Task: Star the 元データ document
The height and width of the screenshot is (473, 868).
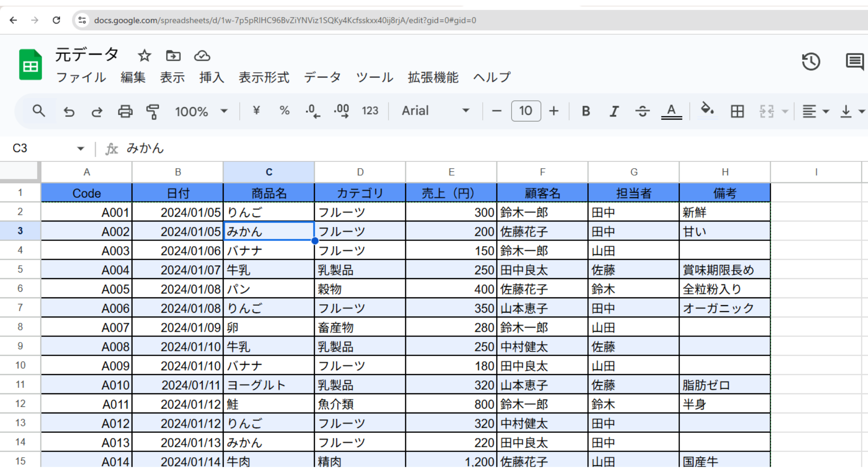Action: point(144,56)
